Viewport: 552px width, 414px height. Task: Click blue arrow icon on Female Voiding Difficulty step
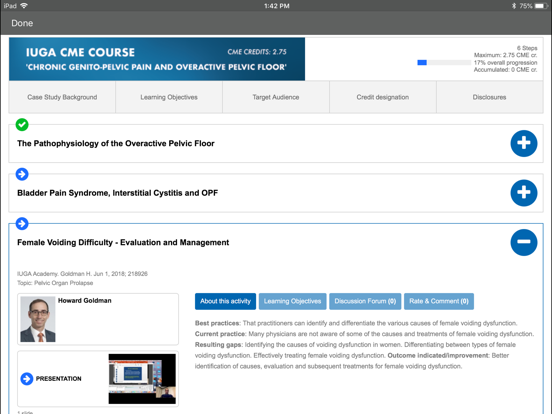click(22, 224)
